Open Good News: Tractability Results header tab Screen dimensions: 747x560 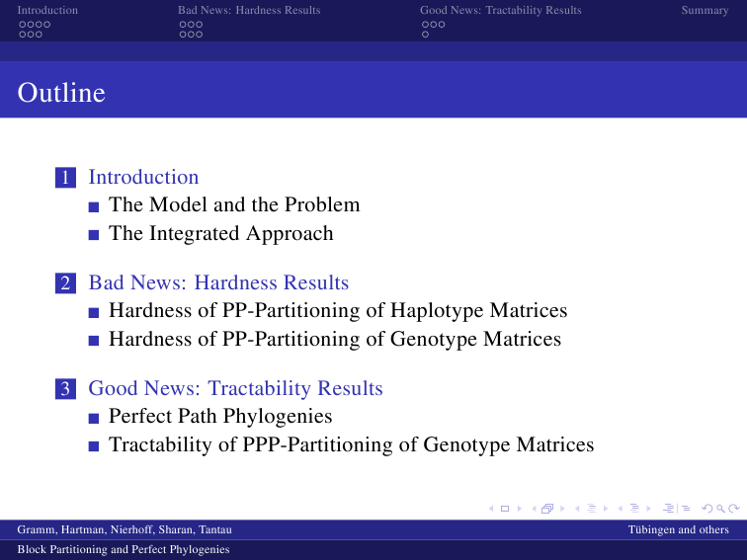pos(501,10)
